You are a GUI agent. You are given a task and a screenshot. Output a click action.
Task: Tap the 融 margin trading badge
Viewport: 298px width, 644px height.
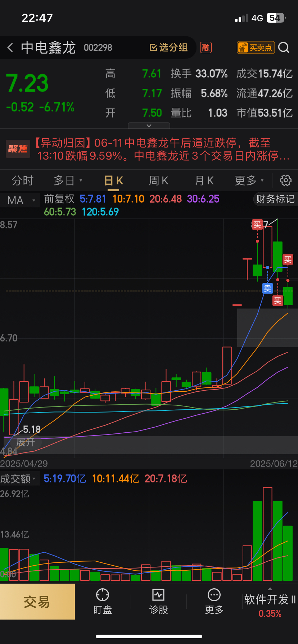pyautogui.click(x=206, y=47)
